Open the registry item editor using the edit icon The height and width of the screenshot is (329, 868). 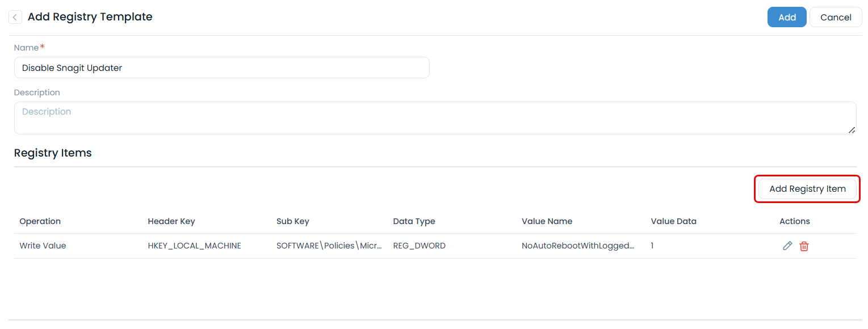(x=787, y=246)
